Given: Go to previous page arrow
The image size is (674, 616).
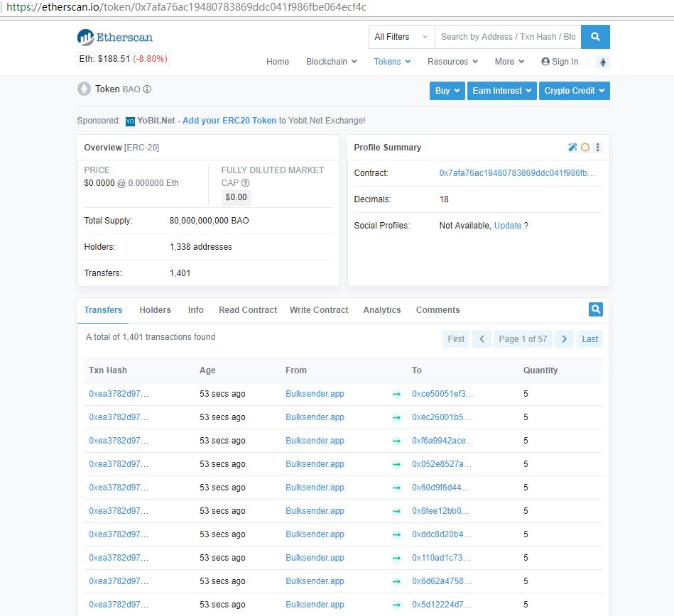Looking at the screenshot, I should coord(482,339).
